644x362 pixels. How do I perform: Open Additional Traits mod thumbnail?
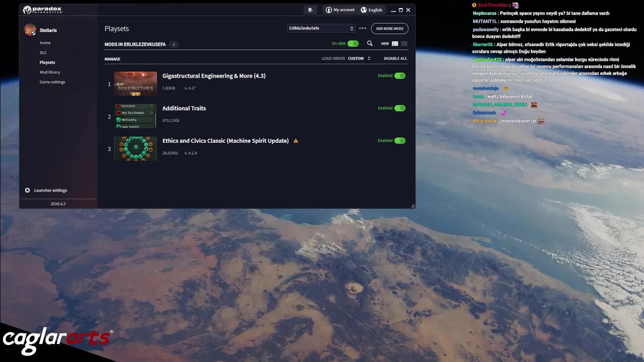[x=135, y=116]
